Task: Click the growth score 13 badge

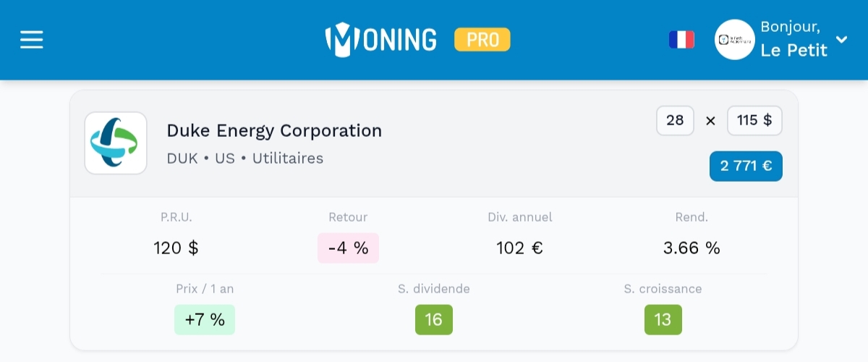Action: tap(663, 320)
